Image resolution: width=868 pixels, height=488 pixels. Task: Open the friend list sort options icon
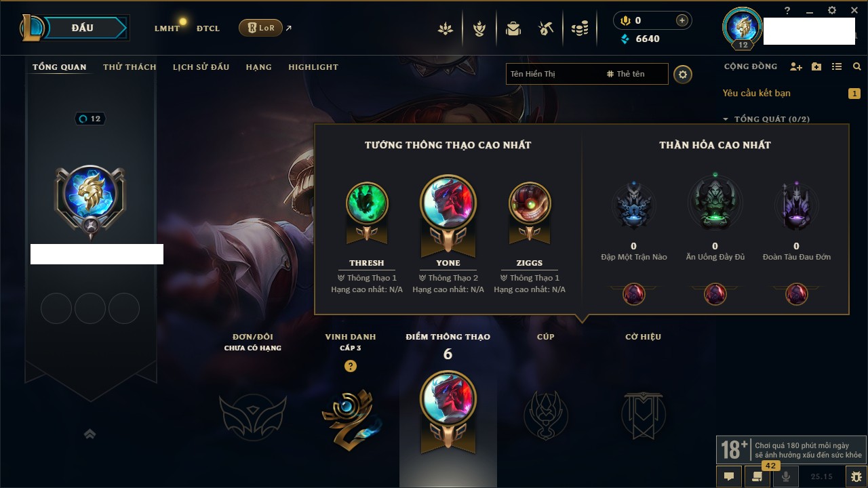point(837,66)
